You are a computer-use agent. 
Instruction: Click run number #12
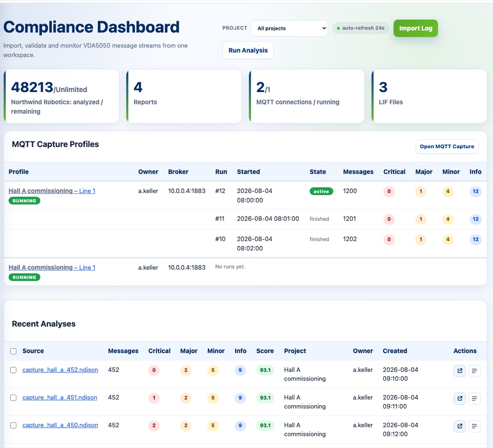[x=220, y=191]
